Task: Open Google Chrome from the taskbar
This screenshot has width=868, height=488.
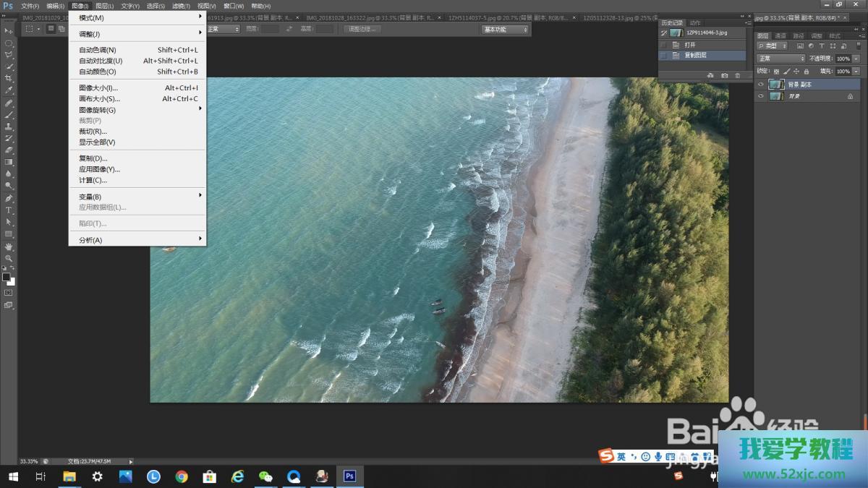Action: click(182, 476)
